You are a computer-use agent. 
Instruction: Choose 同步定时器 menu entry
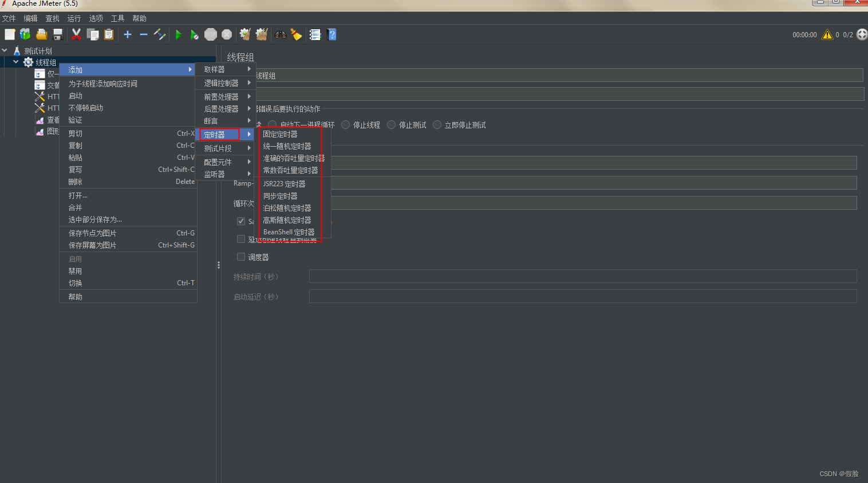pos(294,196)
